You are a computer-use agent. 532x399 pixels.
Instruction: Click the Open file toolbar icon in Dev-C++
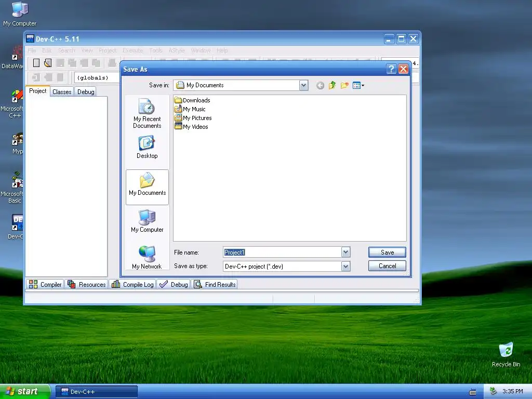(48, 63)
